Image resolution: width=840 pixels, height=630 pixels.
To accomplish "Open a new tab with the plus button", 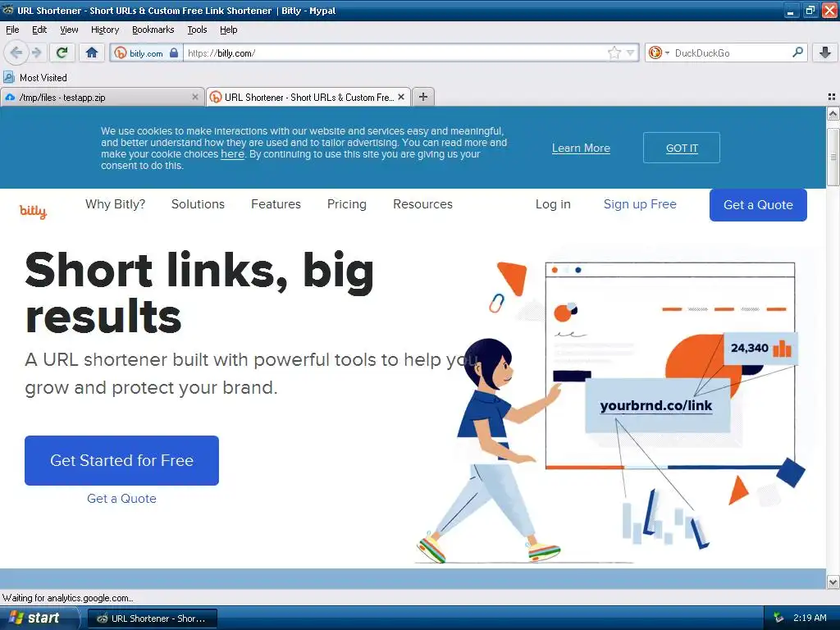I will [x=423, y=97].
